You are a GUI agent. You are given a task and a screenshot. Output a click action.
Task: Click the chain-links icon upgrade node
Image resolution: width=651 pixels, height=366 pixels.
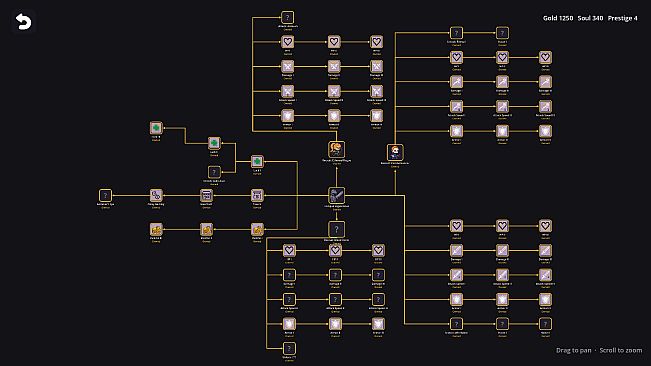(156, 195)
